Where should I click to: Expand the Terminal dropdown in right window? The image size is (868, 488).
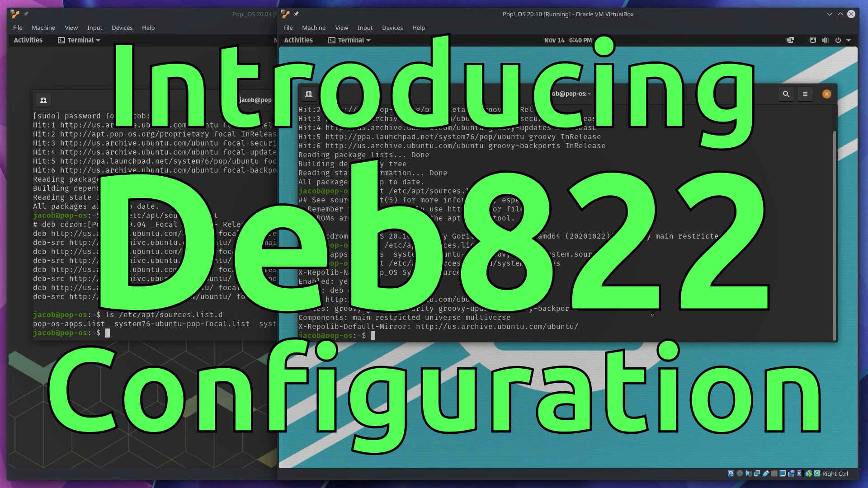click(368, 40)
